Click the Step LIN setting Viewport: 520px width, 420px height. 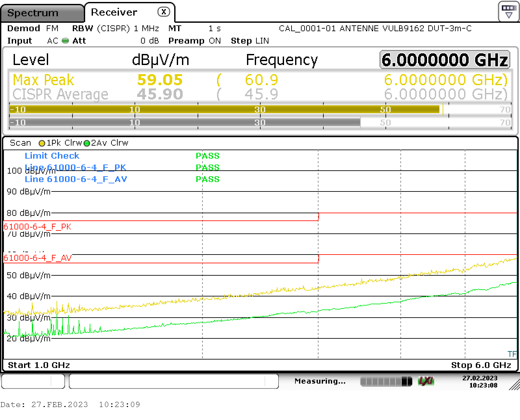click(250, 41)
